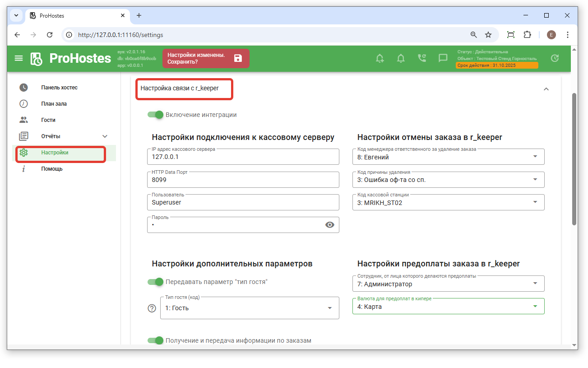This screenshot has width=588, height=368.
Task: Open the notifications bell icon
Action: (x=400, y=58)
